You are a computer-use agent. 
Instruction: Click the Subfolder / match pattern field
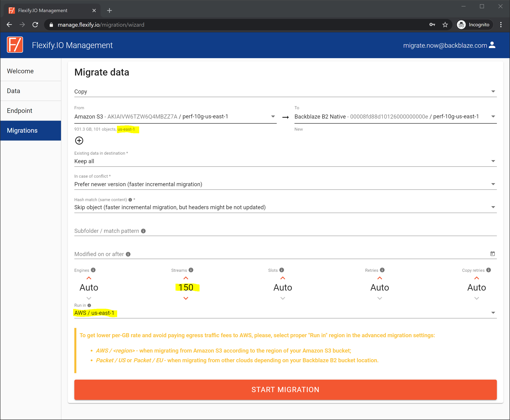(285, 231)
